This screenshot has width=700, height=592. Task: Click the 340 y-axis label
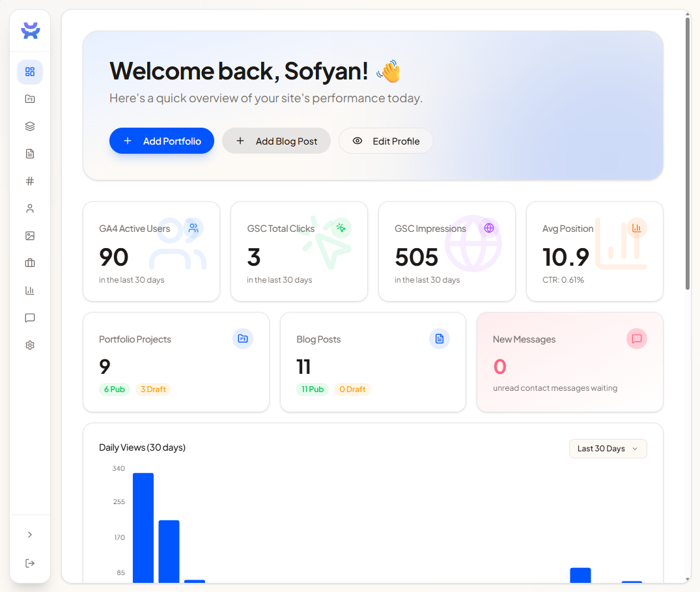tap(119, 468)
